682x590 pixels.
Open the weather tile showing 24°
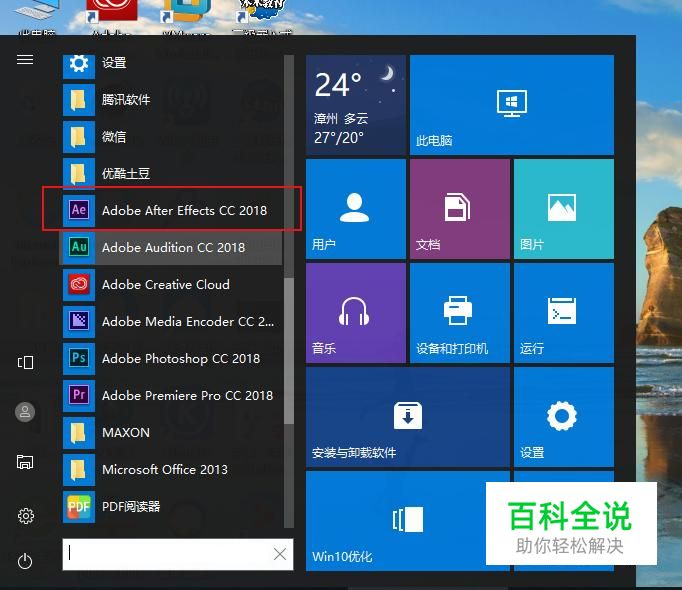356,104
